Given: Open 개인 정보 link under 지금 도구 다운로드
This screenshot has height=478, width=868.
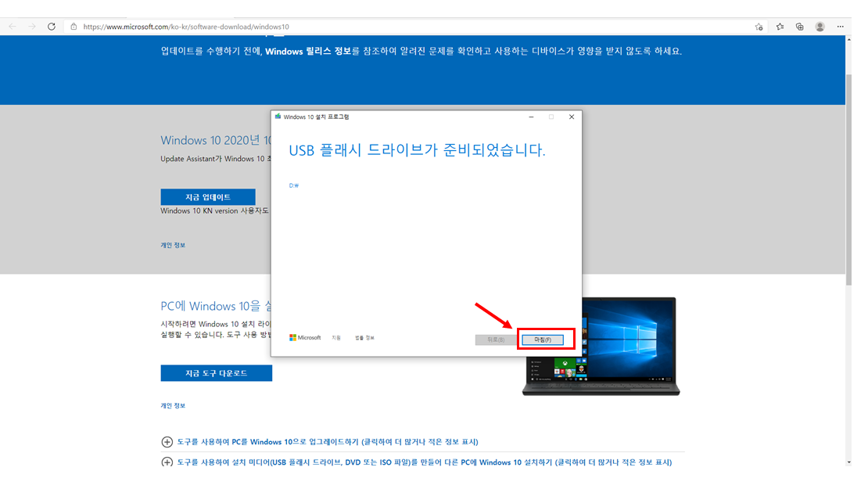Looking at the screenshot, I should 173,405.
